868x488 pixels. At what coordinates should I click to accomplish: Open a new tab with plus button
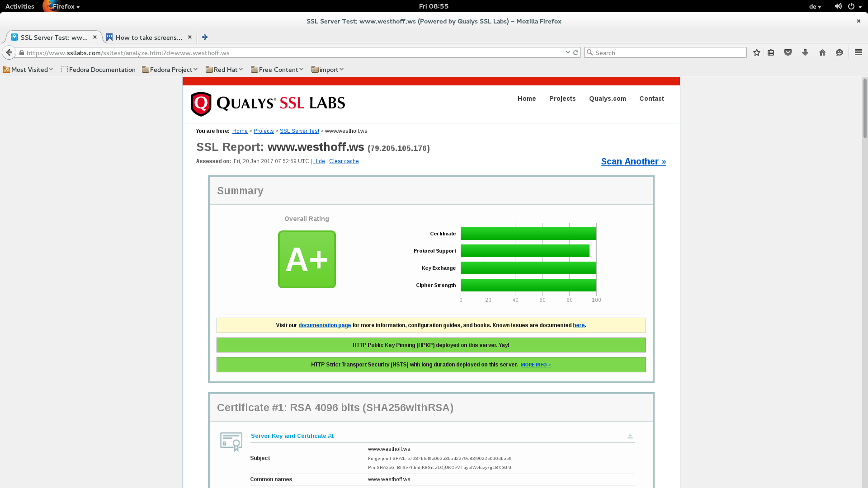pos(205,37)
